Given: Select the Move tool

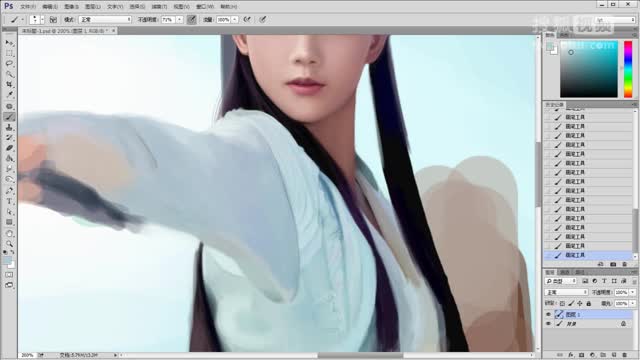Looking at the screenshot, I should (x=9, y=42).
